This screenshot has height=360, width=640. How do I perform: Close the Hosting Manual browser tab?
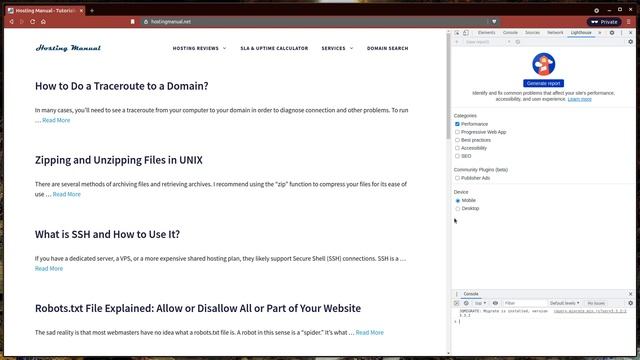81,11
